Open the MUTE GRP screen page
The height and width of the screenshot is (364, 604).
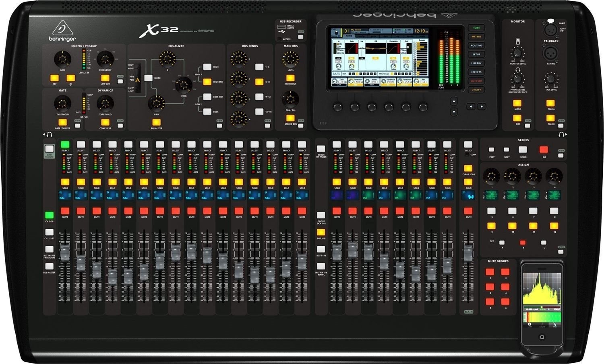click(476, 80)
